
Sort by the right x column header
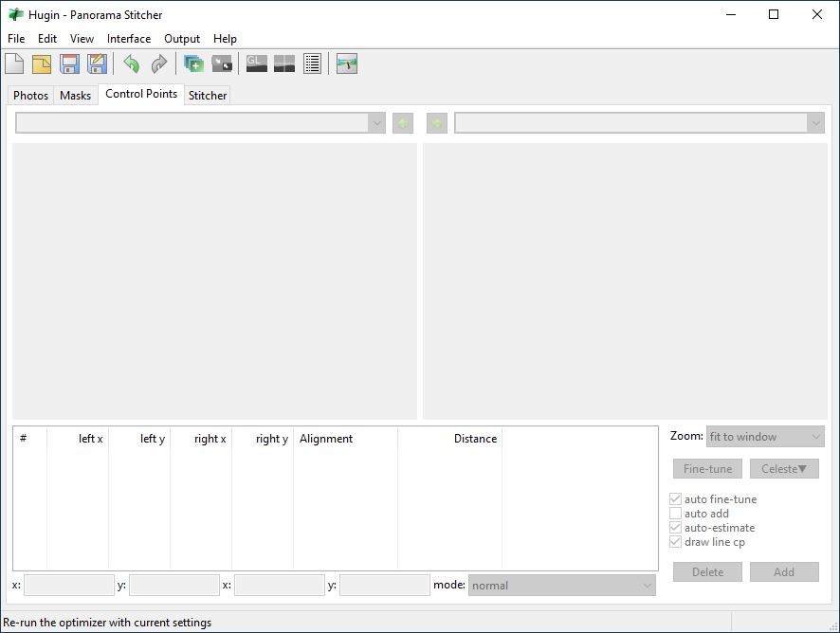pyautogui.click(x=201, y=439)
